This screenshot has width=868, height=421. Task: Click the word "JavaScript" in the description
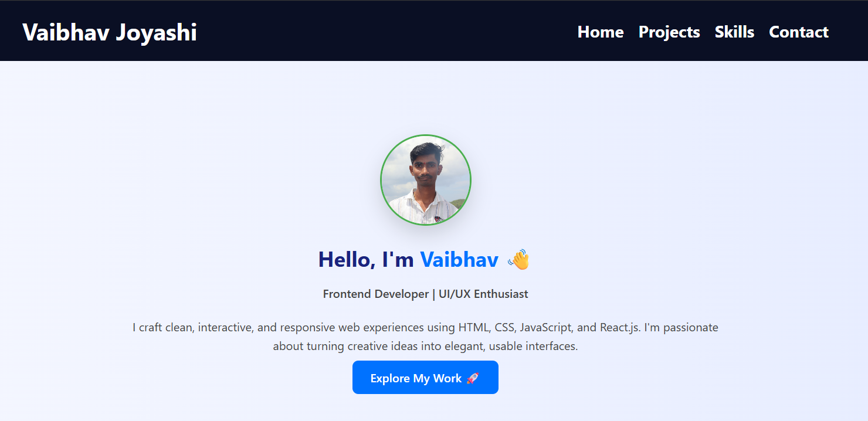(545, 327)
